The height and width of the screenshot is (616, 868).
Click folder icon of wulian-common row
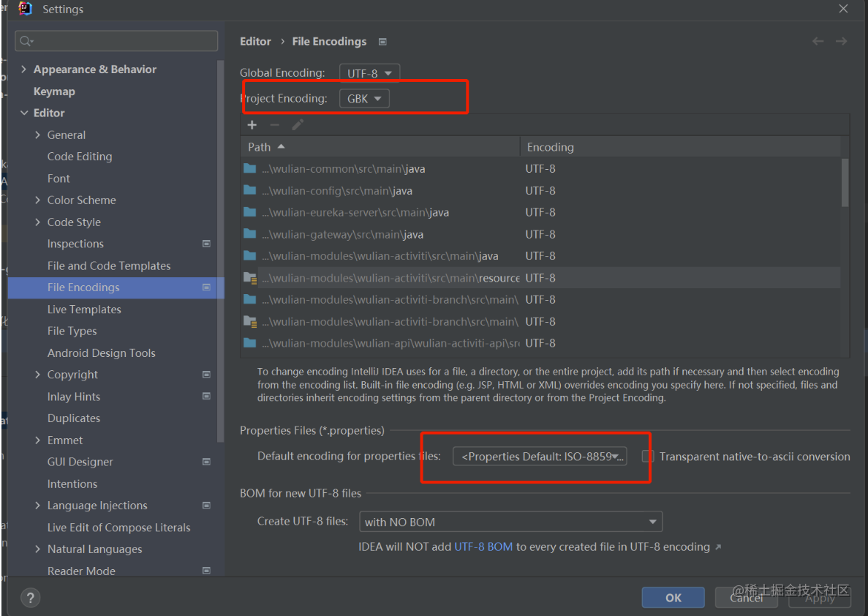tap(249, 168)
